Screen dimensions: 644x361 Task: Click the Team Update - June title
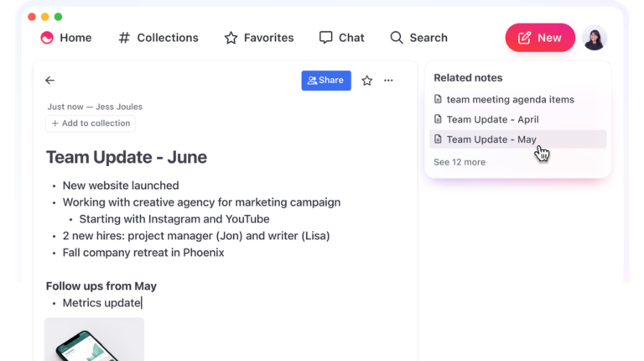[126, 157]
